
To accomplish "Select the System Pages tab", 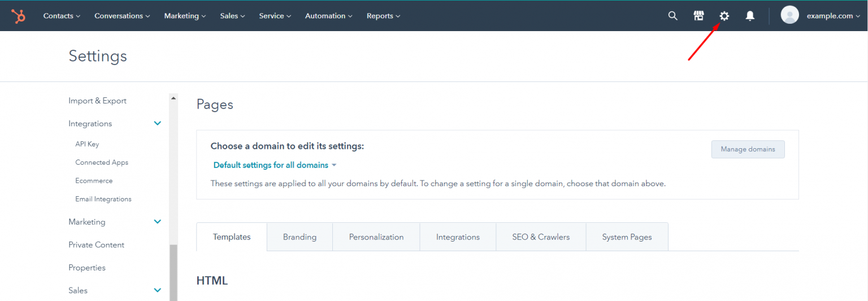I will tap(627, 237).
